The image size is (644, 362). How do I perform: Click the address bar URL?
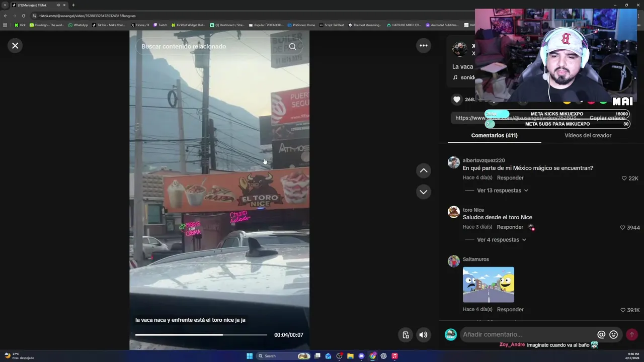(87, 16)
